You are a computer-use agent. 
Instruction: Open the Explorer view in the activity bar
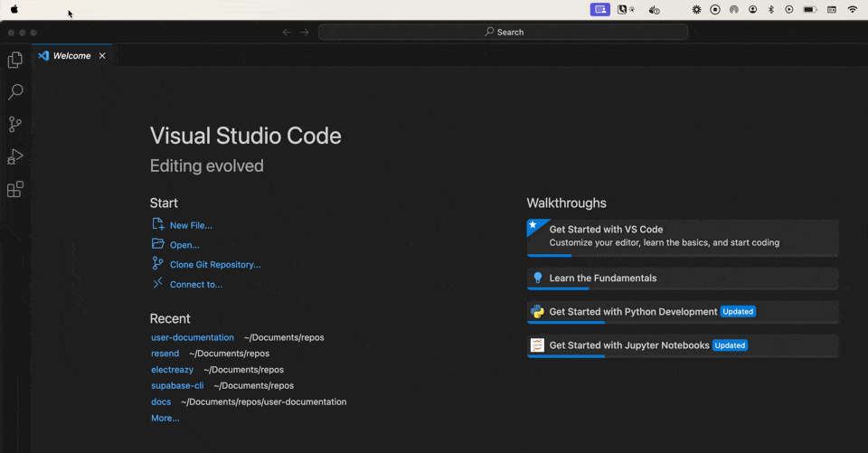pyautogui.click(x=15, y=60)
